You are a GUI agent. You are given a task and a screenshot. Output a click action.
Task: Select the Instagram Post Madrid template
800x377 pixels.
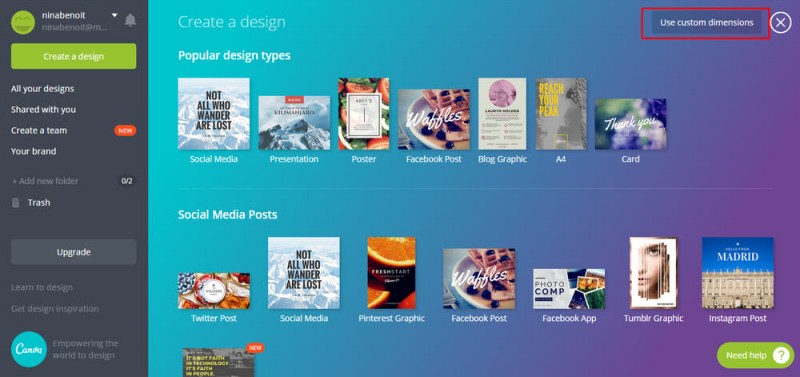pos(737,273)
